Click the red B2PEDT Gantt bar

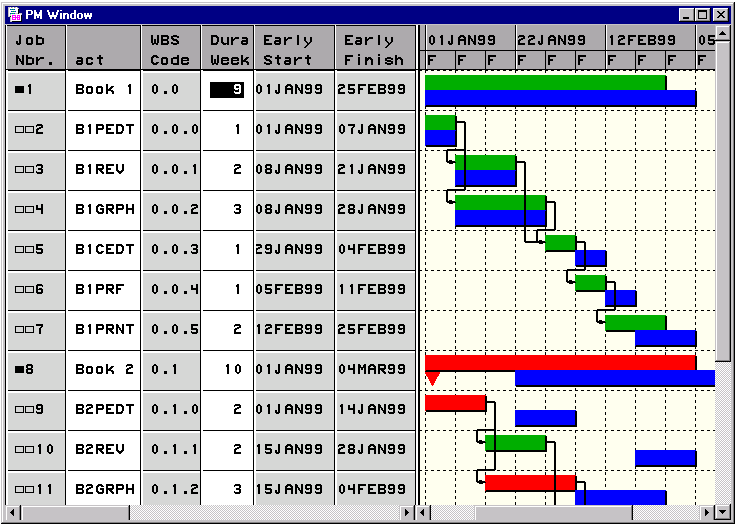(x=456, y=403)
